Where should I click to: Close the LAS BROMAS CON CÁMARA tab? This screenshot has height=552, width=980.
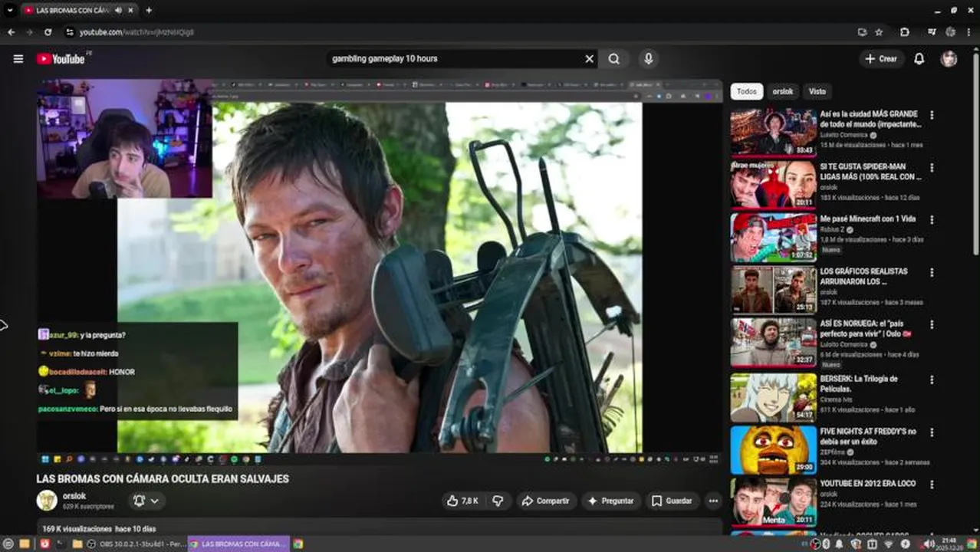pos(131,11)
